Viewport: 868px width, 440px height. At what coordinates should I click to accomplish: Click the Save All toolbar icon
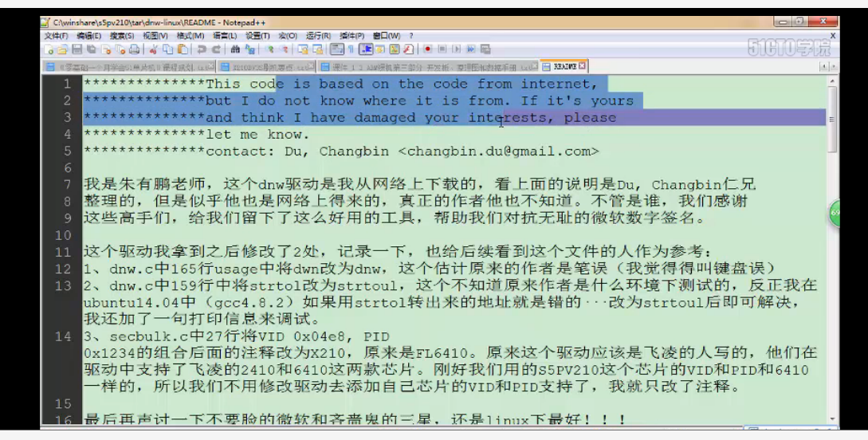[x=92, y=49]
